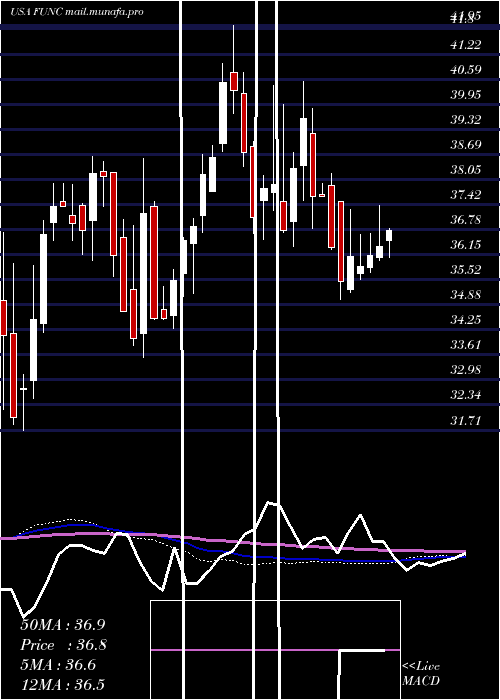This screenshot has height=700, width=500.
Task: Click the 39.32 price axis label
Action: 466,120
